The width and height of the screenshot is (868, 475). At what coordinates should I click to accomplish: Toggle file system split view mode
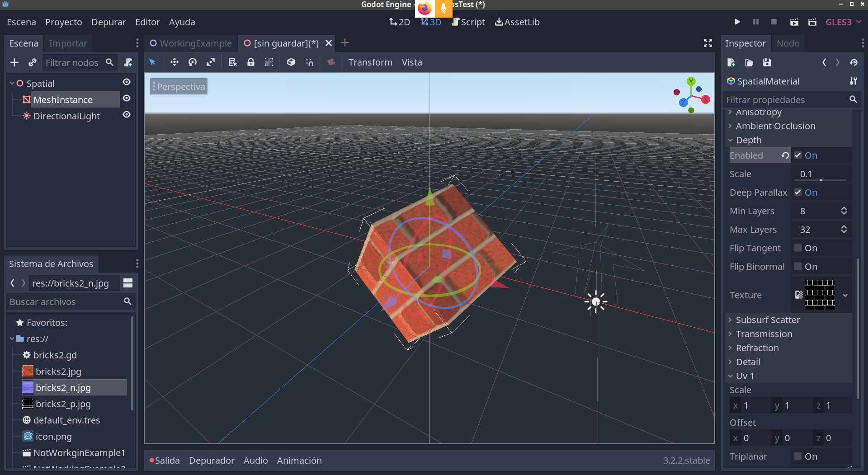point(128,283)
